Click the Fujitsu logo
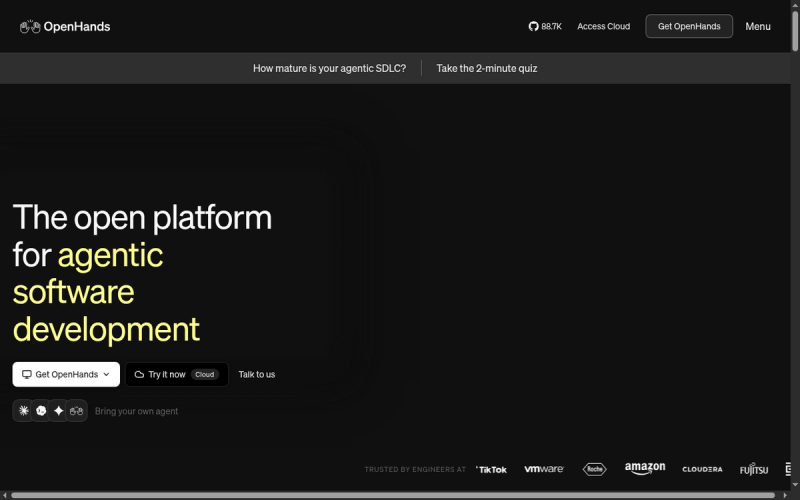This screenshot has height=500, width=800. click(x=754, y=469)
